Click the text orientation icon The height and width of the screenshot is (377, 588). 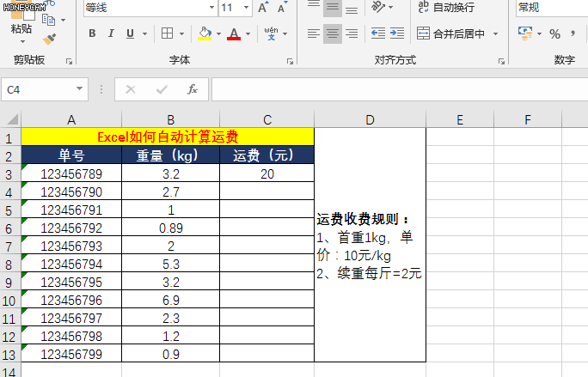click(x=378, y=7)
